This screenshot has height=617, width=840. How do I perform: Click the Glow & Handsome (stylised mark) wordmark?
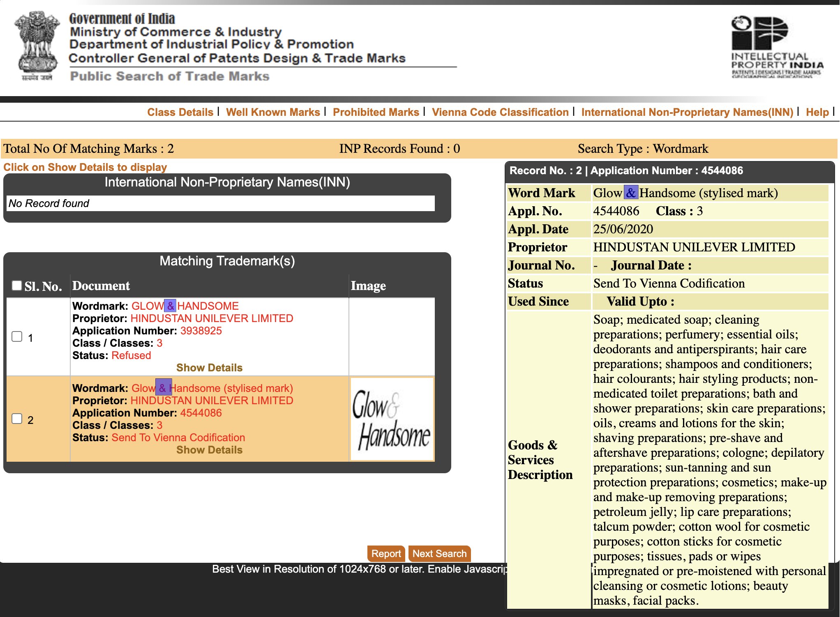pos(212,388)
